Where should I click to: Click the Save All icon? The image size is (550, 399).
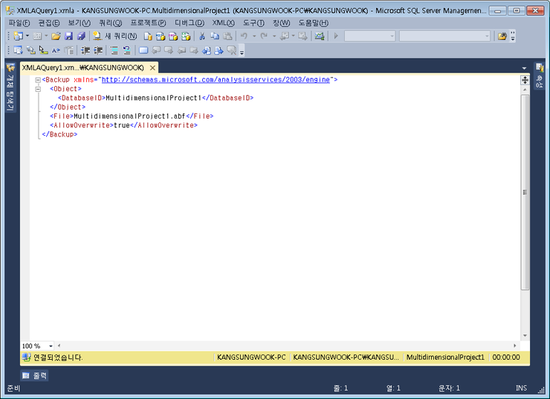(81, 36)
